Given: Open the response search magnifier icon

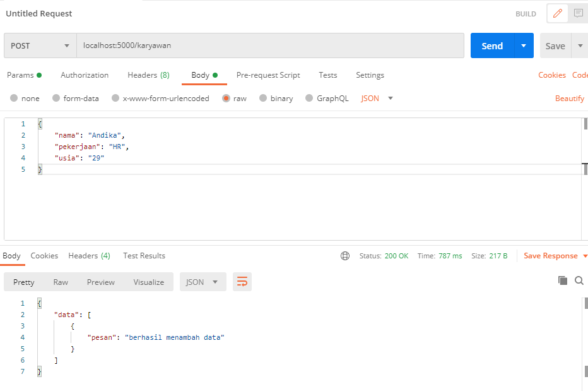Looking at the screenshot, I should click(579, 280).
